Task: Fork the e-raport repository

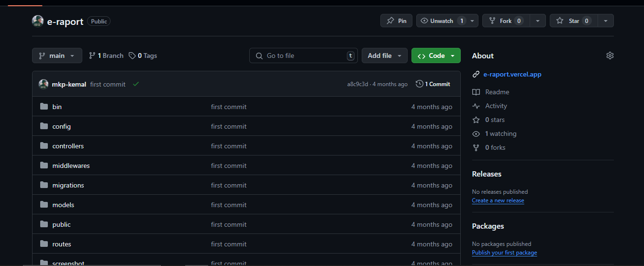Action: point(505,21)
